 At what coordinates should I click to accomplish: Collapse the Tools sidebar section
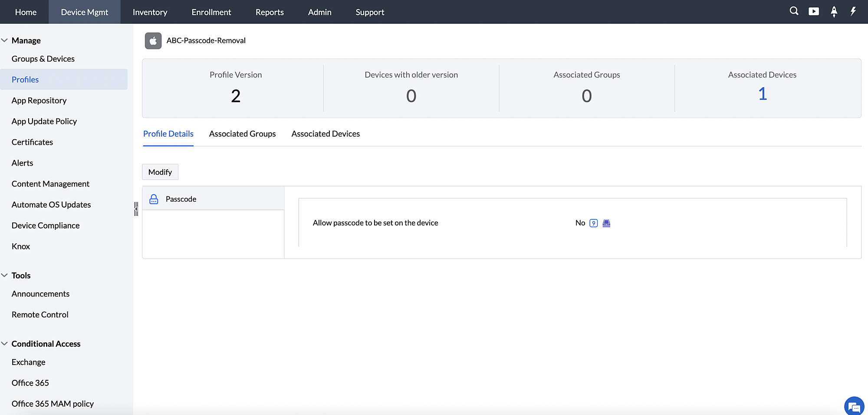click(5, 275)
